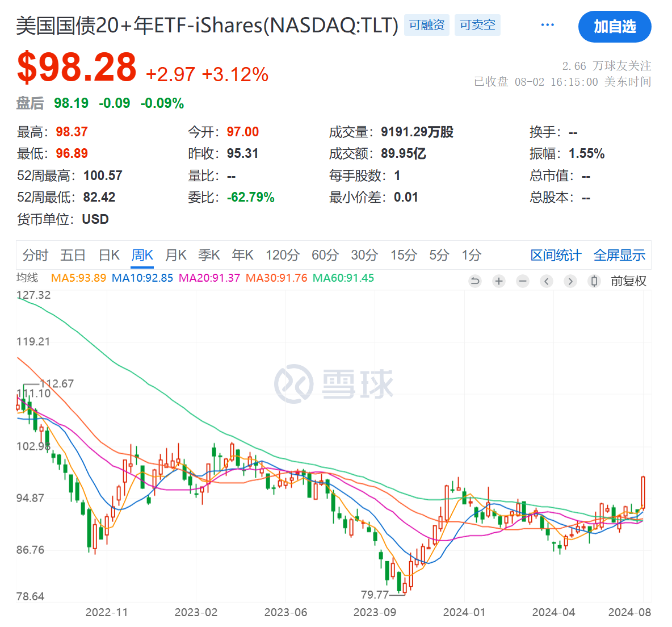Screen dimensions: 672x627
Task: Toggle the candlestick style icon
Action: coord(594,281)
